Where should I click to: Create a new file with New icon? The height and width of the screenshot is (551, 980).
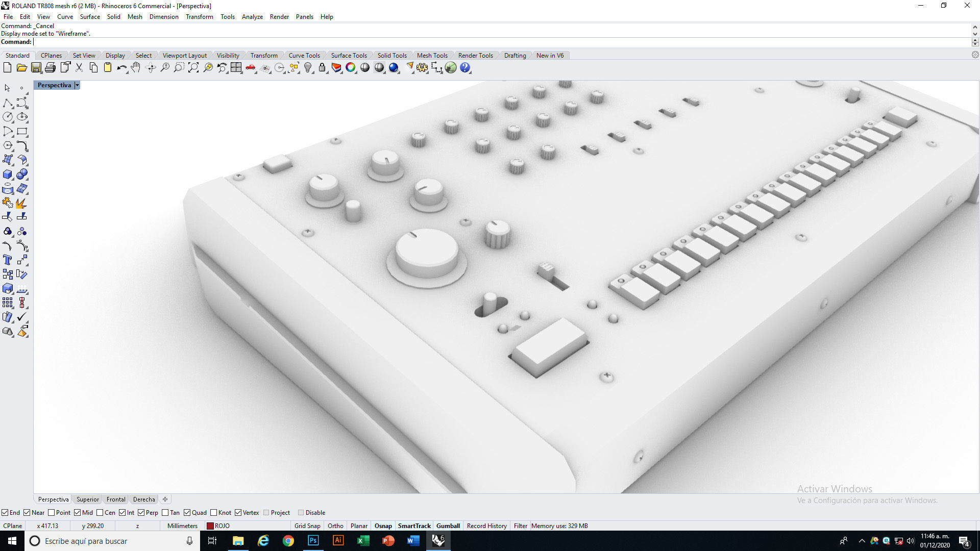(x=7, y=68)
